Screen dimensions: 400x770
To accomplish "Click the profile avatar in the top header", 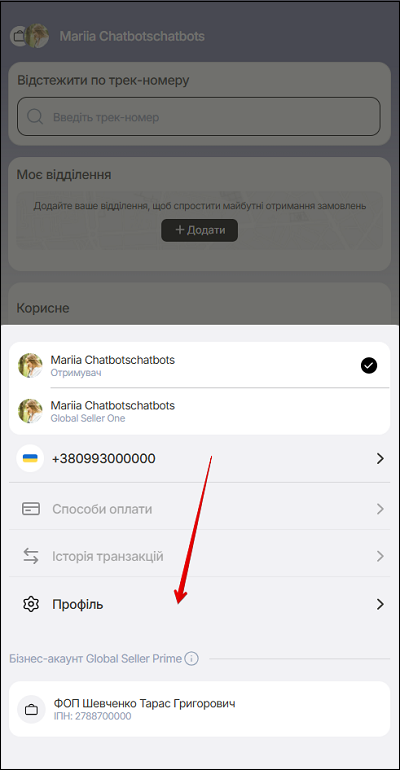I will (37, 36).
